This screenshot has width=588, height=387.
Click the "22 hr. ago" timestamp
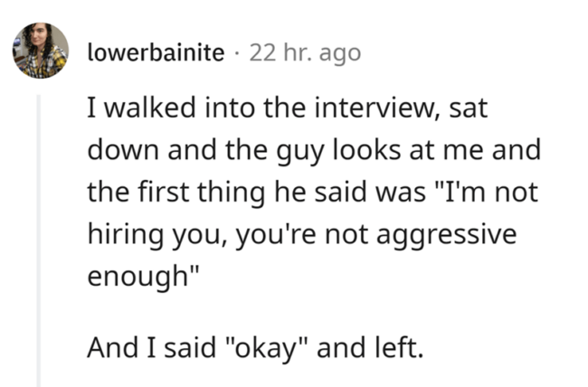(x=304, y=52)
